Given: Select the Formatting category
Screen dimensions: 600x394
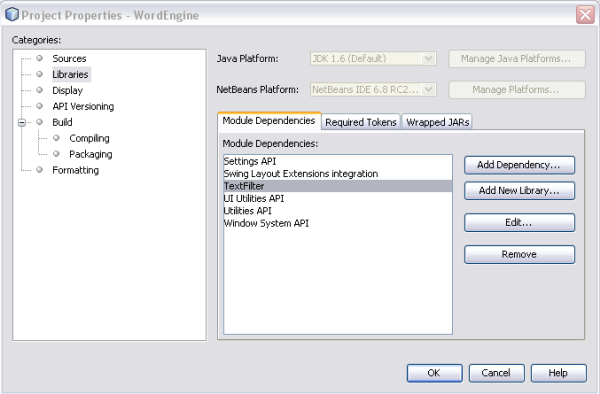Looking at the screenshot, I should 75,170.
